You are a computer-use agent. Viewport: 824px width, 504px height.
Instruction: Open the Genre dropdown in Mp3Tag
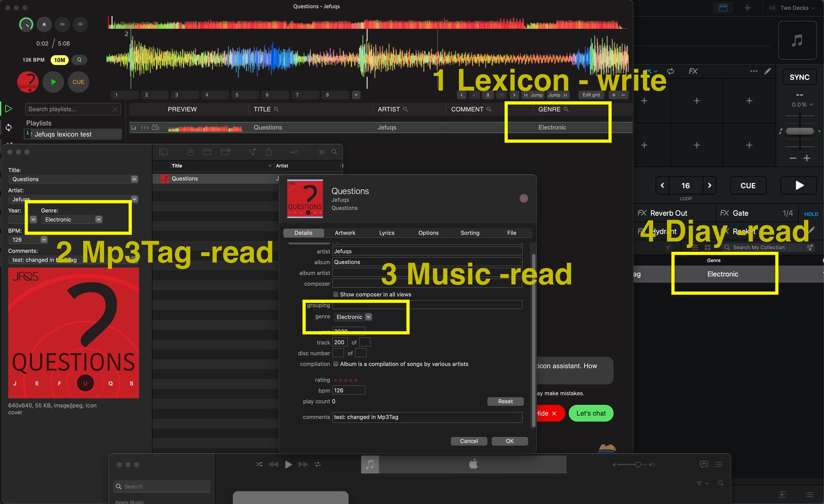point(99,220)
